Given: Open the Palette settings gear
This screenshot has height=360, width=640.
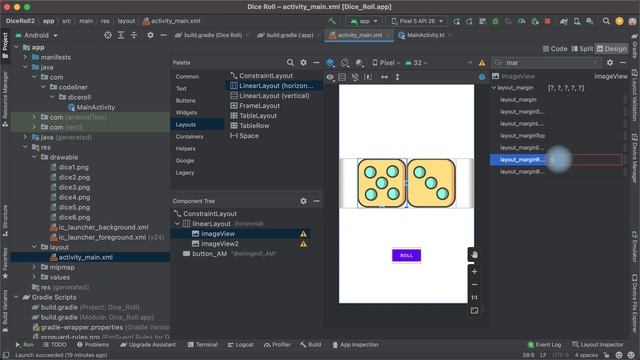Looking at the screenshot, I should pos(303,62).
